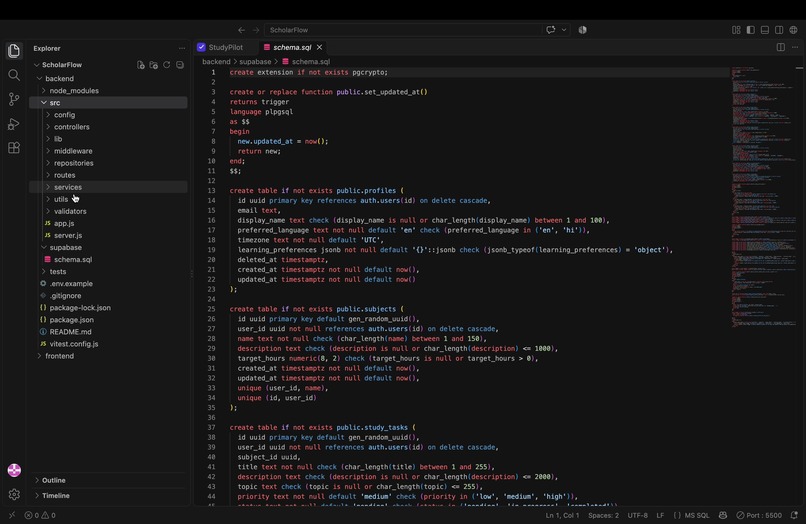This screenshot has width=806, height=524.
Task: Open the Accounts avatar icon
Action: point(14,470)
